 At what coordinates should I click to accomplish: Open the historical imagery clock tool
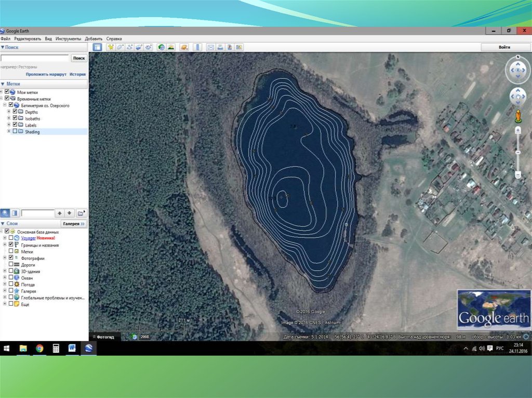[x=161, y=47]
